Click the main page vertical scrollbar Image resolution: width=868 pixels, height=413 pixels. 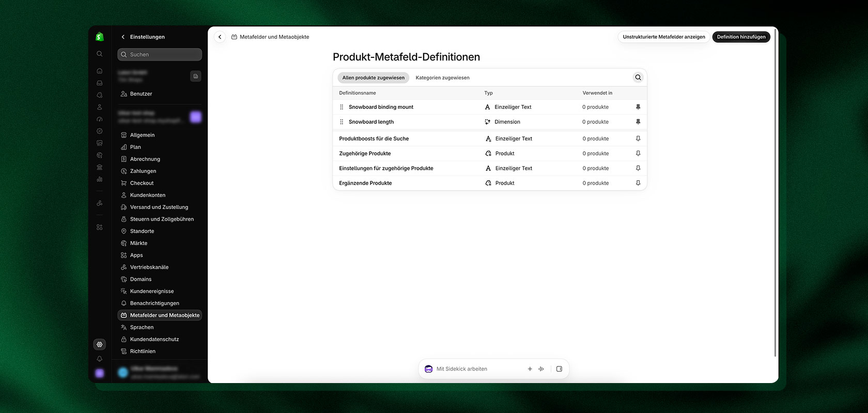pyautogui.click(x=775, y=194)
